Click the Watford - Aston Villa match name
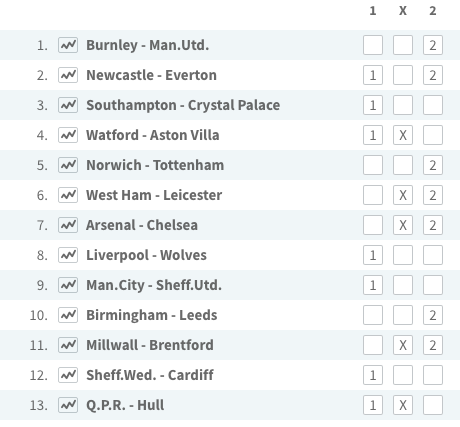This screenshot has height=427, width=460. (153, 135)
